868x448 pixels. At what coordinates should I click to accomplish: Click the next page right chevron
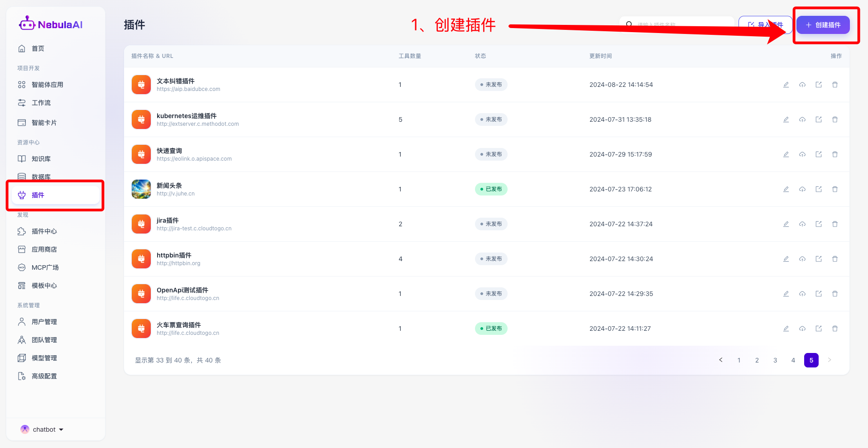pos(830,360)
